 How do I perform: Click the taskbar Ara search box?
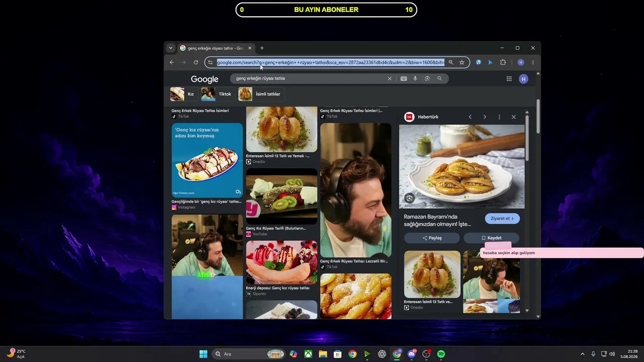[x=249, y=354]
